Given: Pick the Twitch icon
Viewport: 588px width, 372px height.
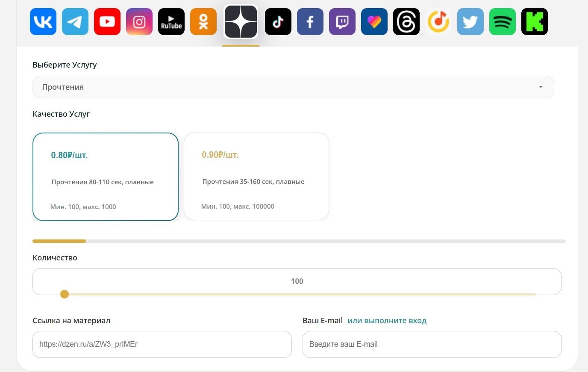Looking at the screenshot, I should 342,21.
